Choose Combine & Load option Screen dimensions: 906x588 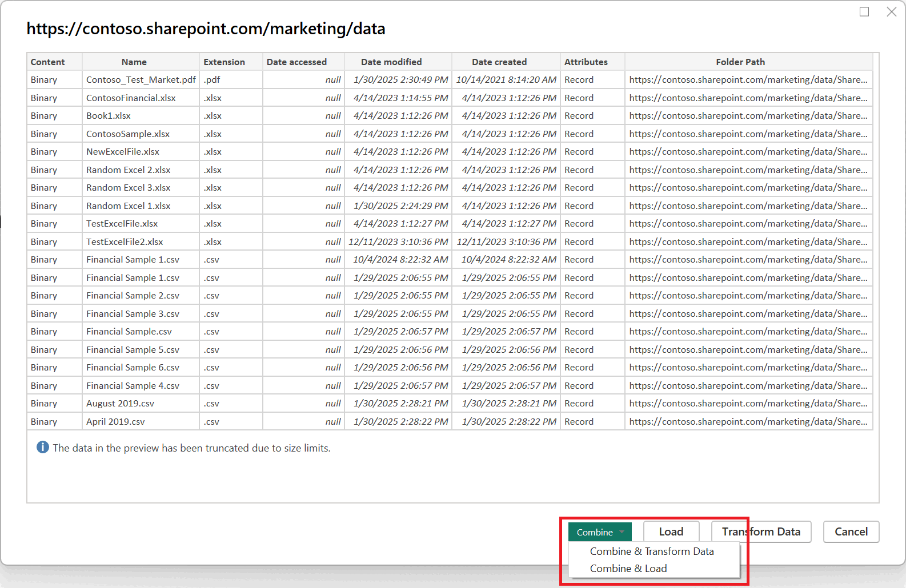[x=628, y=569]
